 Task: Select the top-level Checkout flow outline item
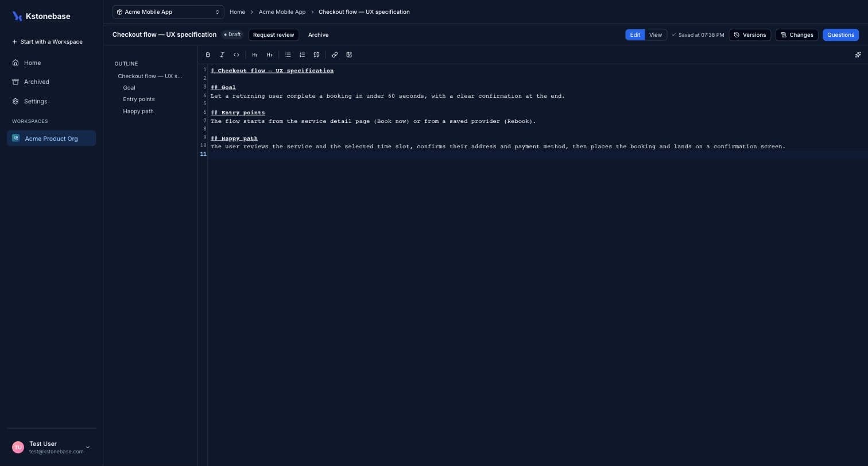point(150,76)
